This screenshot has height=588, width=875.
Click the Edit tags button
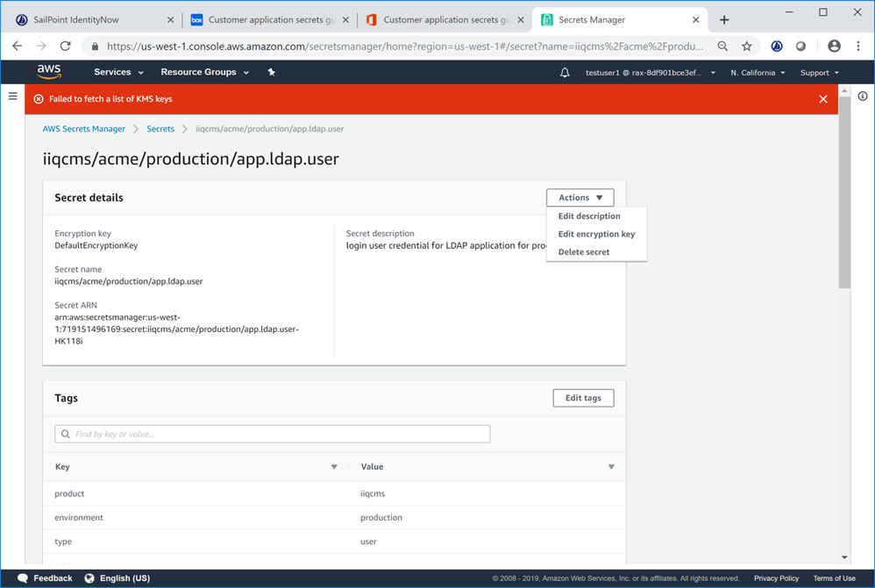[x=583, y=398]
